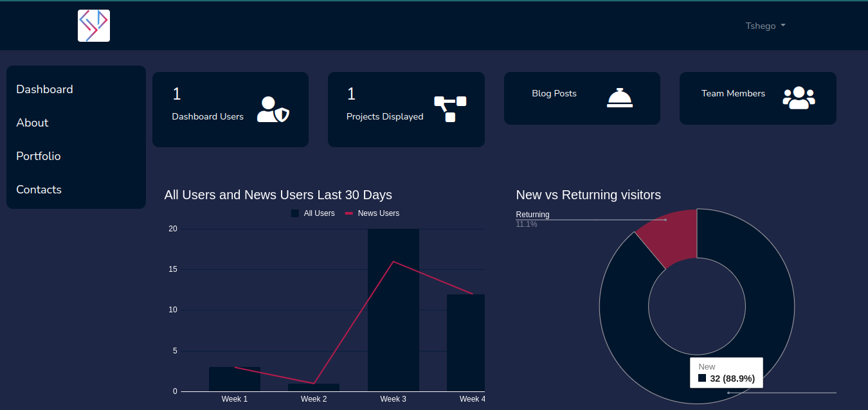Image resolution: width=868 pixels, height=410 pixels.
Task: Open the Tshego user dropdown
Action: click(765, 26)
